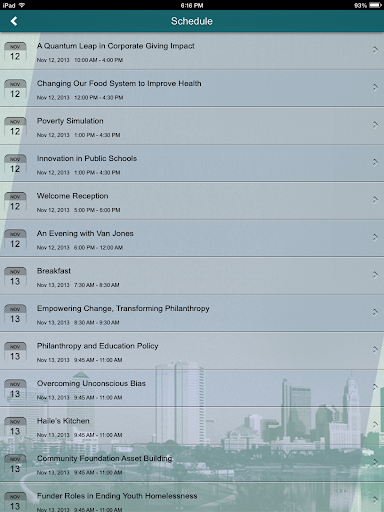Click the Nov 13 calendar icon beside Breakfast
Viewport: 384px width, 512px height.
pos(15,277)
